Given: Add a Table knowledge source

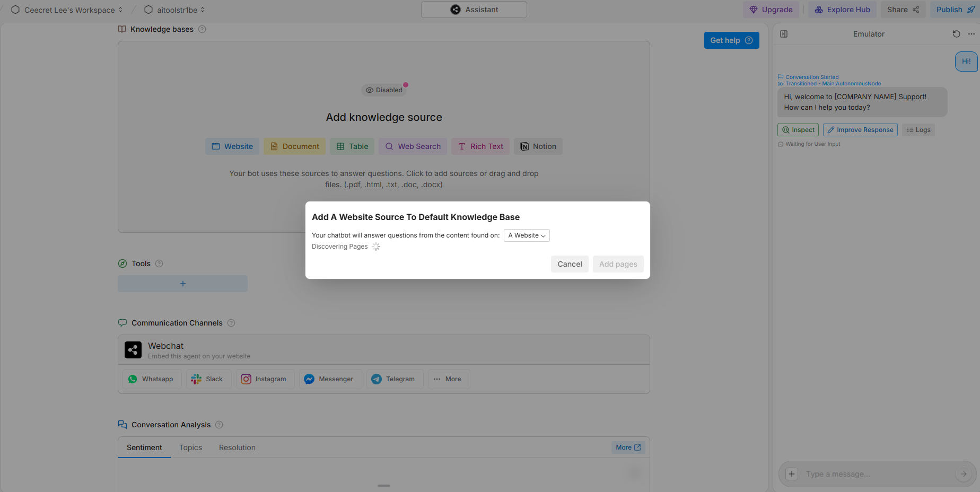Looking at the screenshot, I should click(x=352, y=146).
